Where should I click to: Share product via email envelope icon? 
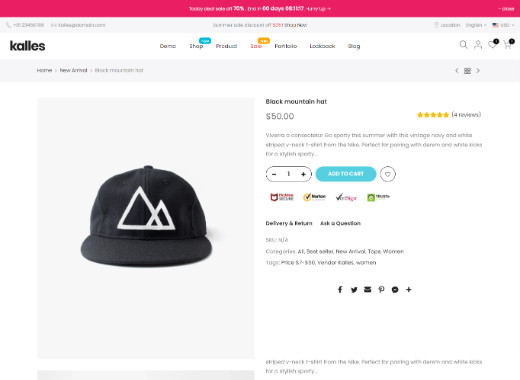pos(368,289)
